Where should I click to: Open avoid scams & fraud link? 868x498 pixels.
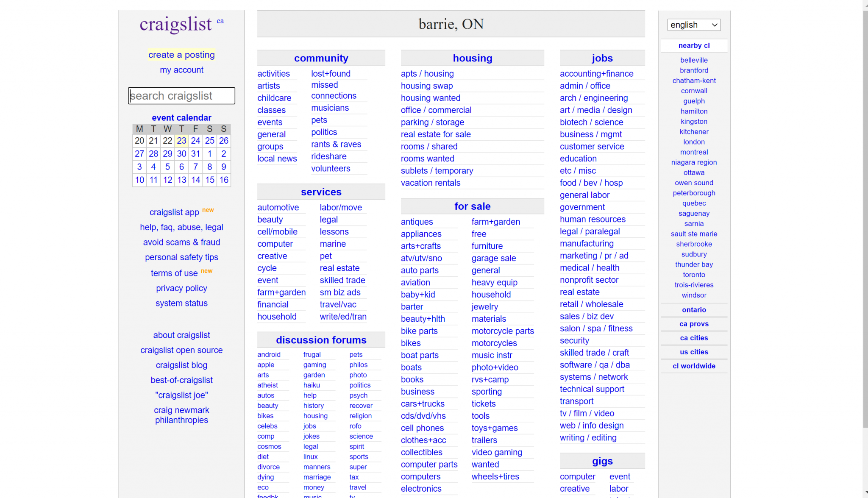click(181, 242)
